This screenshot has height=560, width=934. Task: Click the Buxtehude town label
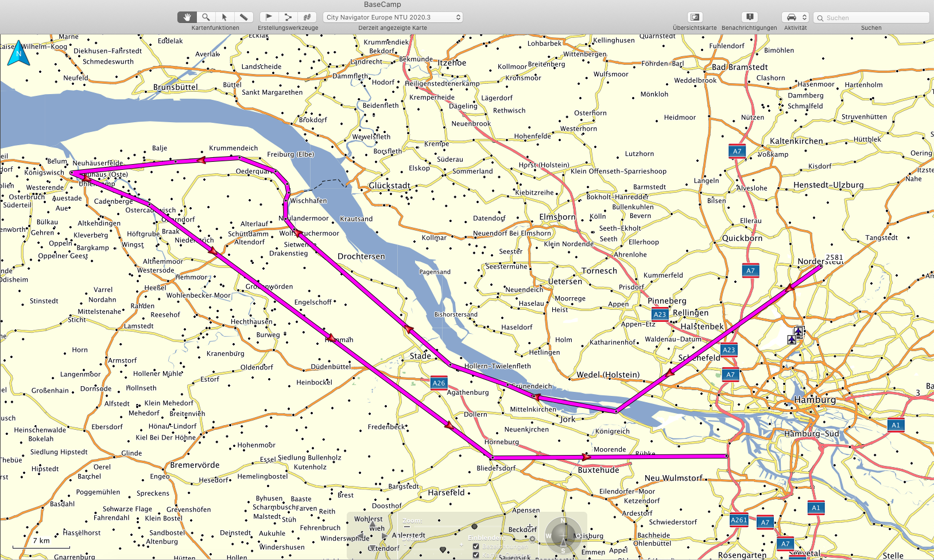point(598,469)
